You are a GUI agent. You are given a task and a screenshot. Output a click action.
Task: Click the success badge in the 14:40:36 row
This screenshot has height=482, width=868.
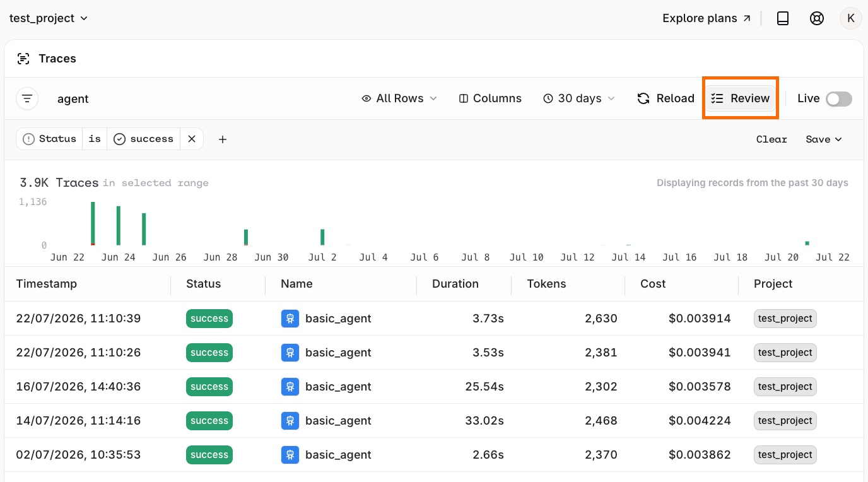pyautogui.click(x=209, y=387)
